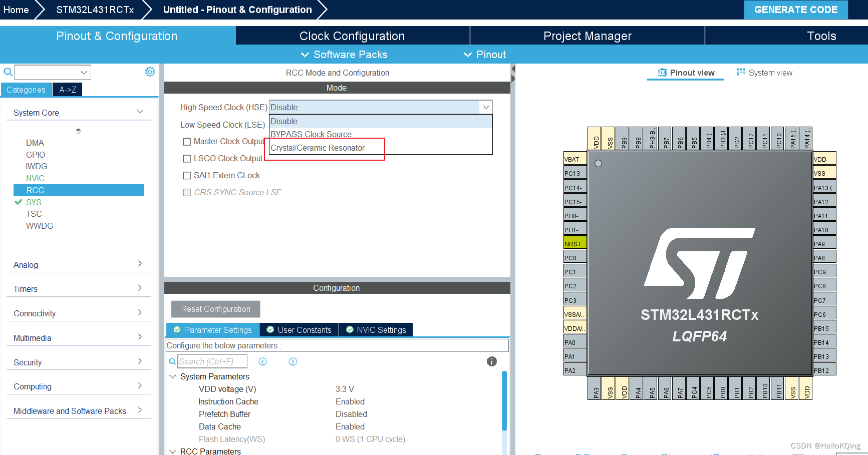Switch to Project Manager tab
Viewport: 868px width, 455px height.
588,36
